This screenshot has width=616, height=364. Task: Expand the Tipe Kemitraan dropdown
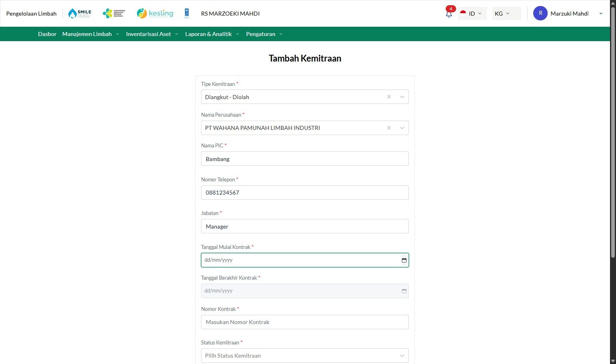402,97
